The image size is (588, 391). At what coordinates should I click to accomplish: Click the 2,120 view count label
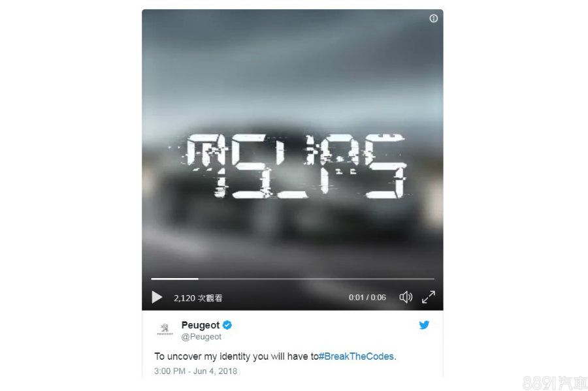(x=198, y=298)
